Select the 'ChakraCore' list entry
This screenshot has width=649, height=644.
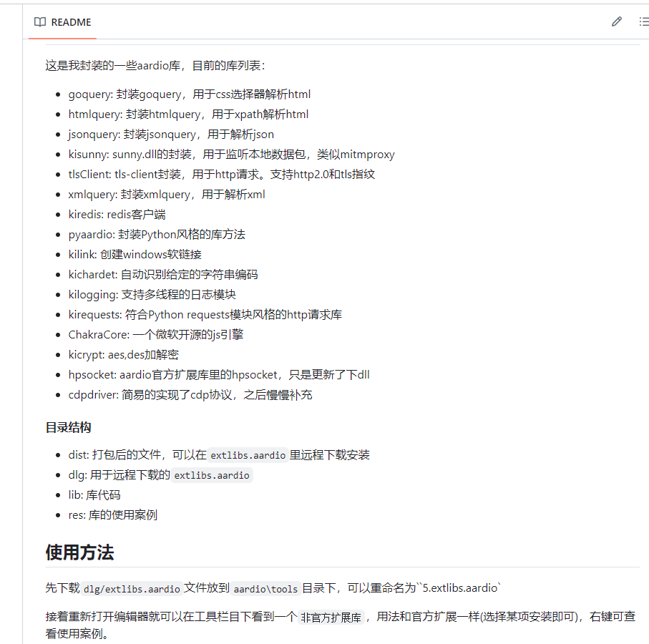pyautogui.click(x=155, y=334)
